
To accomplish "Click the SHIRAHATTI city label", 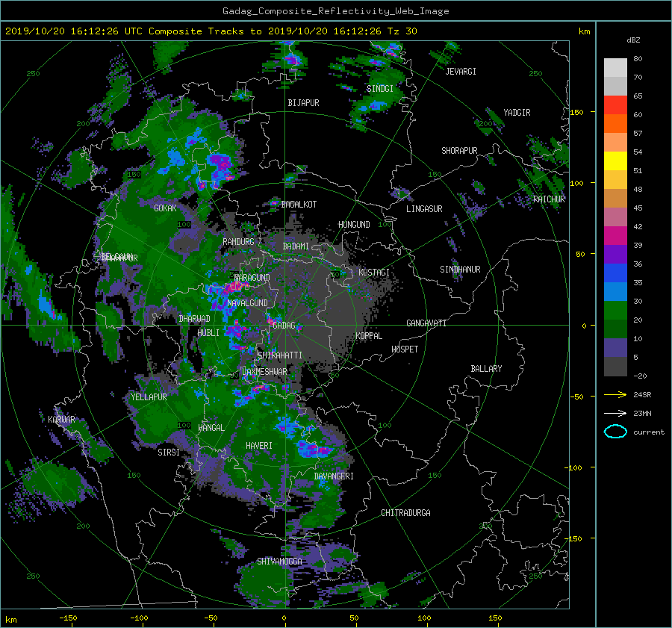I will (x=280, y=355).
